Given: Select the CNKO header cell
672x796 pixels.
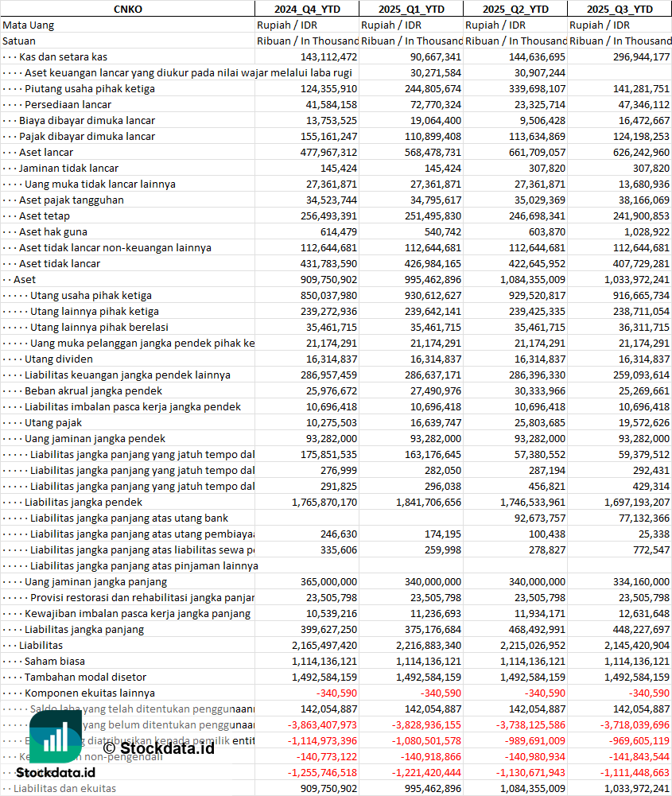Looking at the screenshot, I should coord(128,9).
